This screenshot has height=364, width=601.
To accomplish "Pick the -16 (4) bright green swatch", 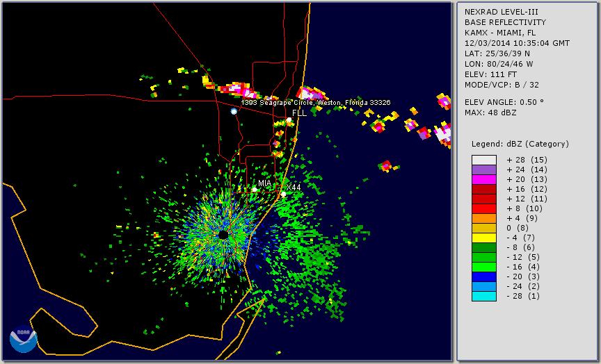I will tap(484, 267).
